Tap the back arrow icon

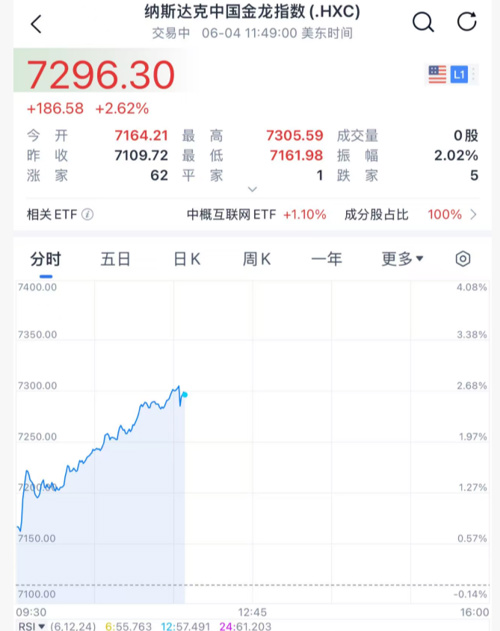pos(36,24)
